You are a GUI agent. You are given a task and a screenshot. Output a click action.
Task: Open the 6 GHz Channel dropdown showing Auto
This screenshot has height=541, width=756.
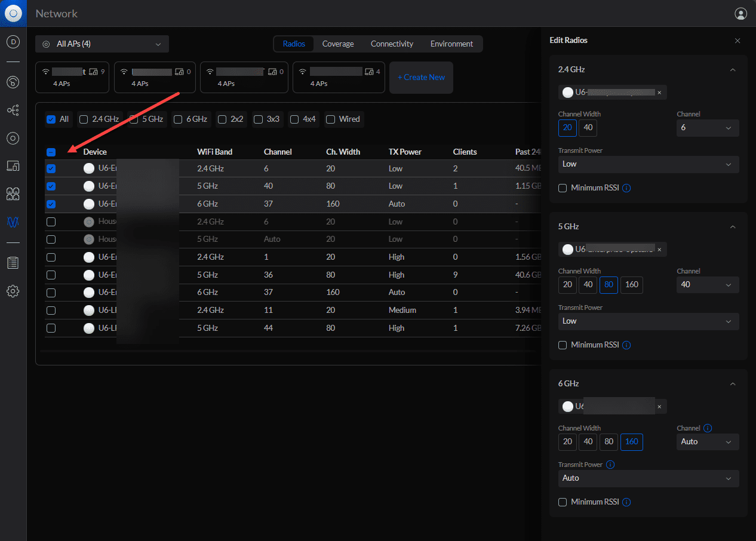coord(708,442)
